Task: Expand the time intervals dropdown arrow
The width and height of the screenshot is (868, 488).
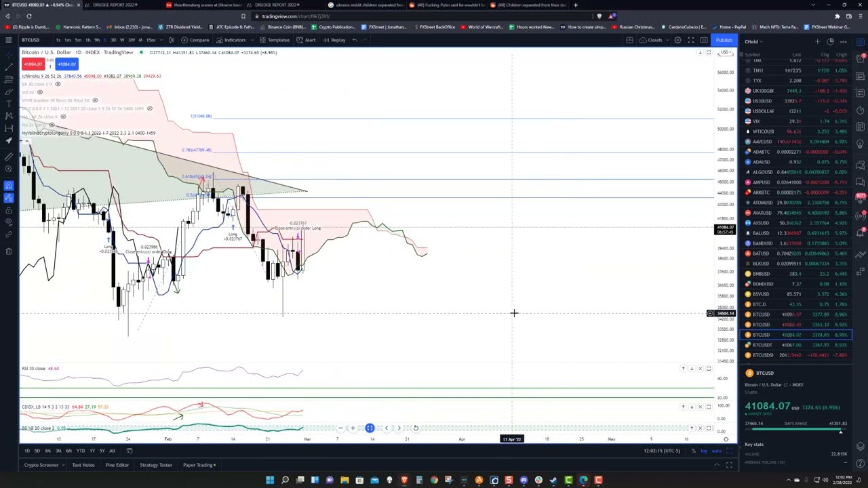Action: pos(161,40)
